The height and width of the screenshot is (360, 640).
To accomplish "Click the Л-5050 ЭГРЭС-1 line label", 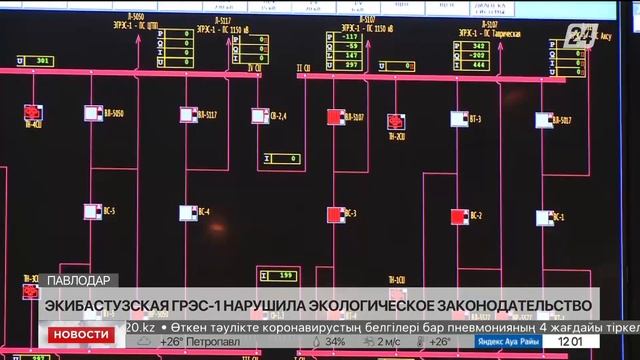I will [136, 21].
